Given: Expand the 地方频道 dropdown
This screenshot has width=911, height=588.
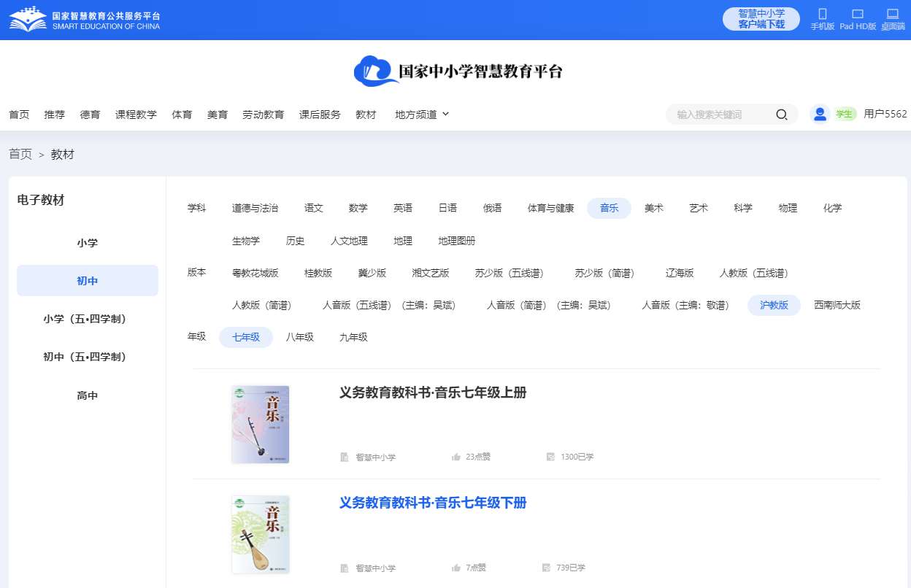Looking at the screenshot, I should (422, 115).
